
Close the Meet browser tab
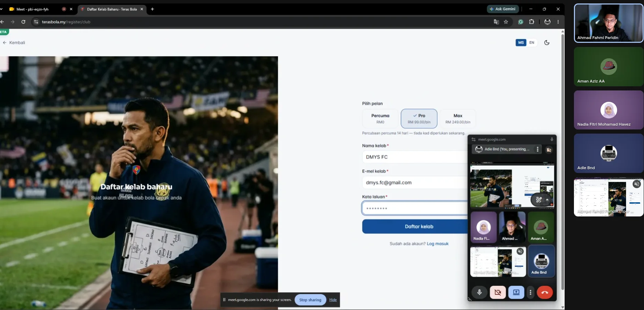pyautogui.click(x=71, y=9)
